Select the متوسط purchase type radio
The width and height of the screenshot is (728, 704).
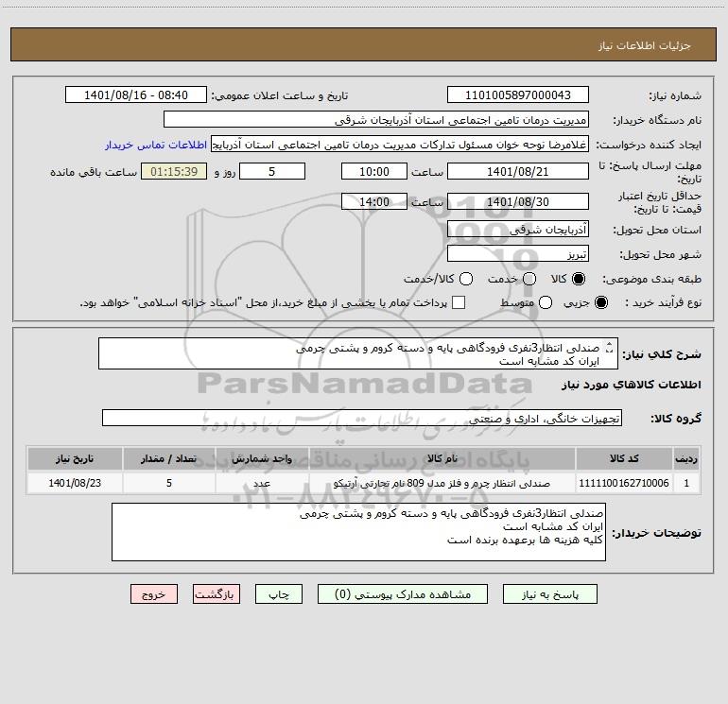(x=546, y=302)
